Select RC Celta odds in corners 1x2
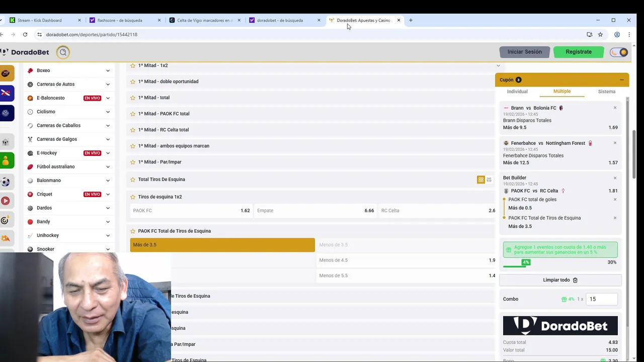 point(437,211)
